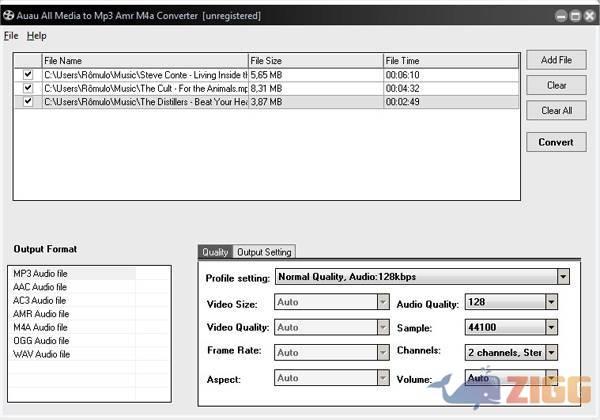
Task: Open the Help menu
Action: [x=37, y=36]
